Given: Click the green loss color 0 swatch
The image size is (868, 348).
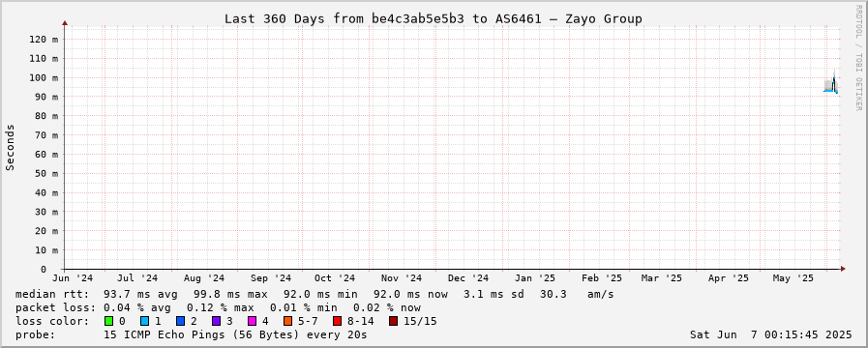Looking at the screenshot, I should click(108, 321).
